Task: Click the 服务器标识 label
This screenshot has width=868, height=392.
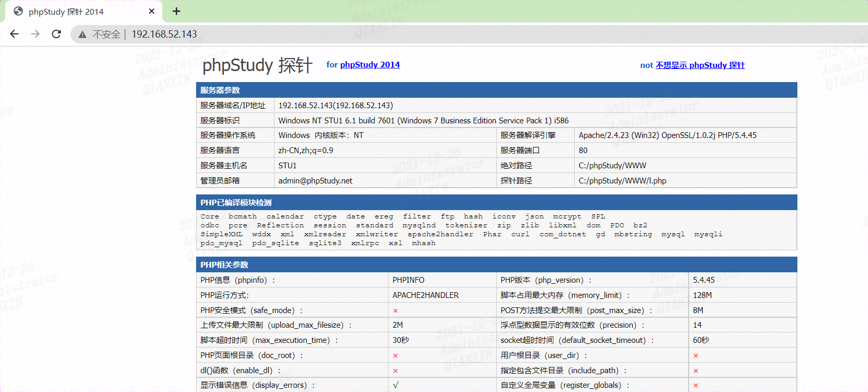Action: click(x=220, y=121)
